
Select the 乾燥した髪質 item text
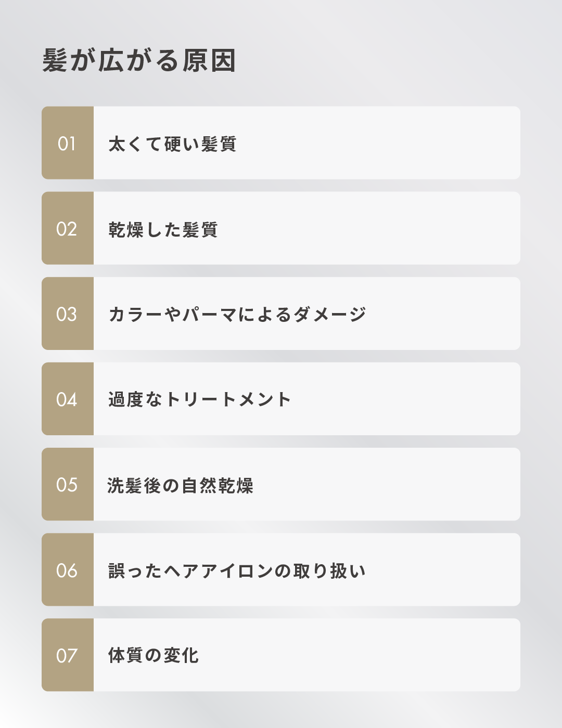(x=163, y=229)
